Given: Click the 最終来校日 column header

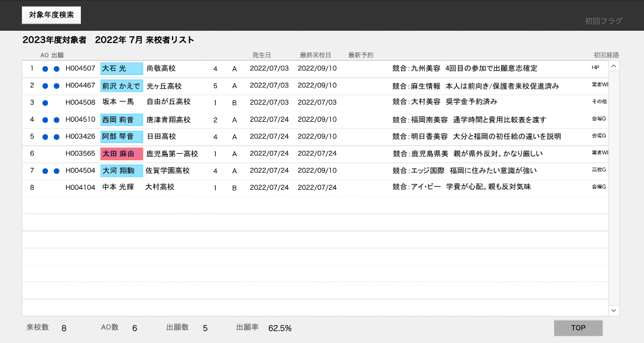Looking at the screenshot, I should pyautogui.click(x=315, y=55).
